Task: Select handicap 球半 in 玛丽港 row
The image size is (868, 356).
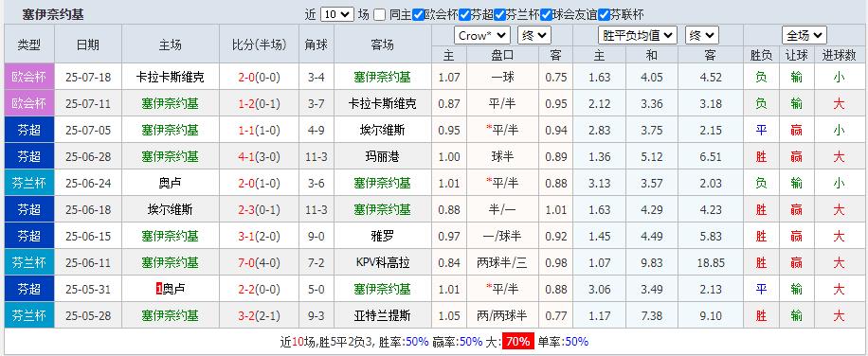Action: point(502,156)
